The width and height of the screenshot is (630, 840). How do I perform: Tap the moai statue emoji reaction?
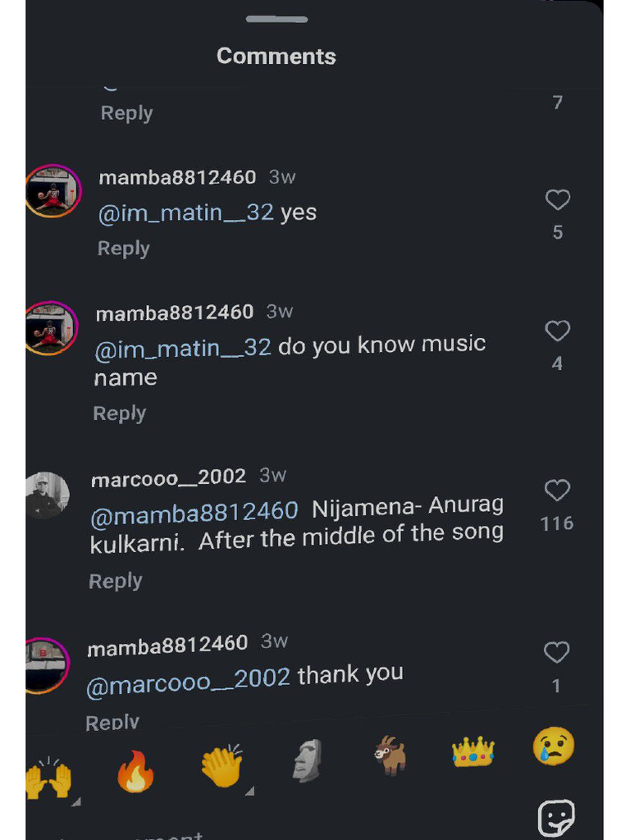tap(308, 760)
